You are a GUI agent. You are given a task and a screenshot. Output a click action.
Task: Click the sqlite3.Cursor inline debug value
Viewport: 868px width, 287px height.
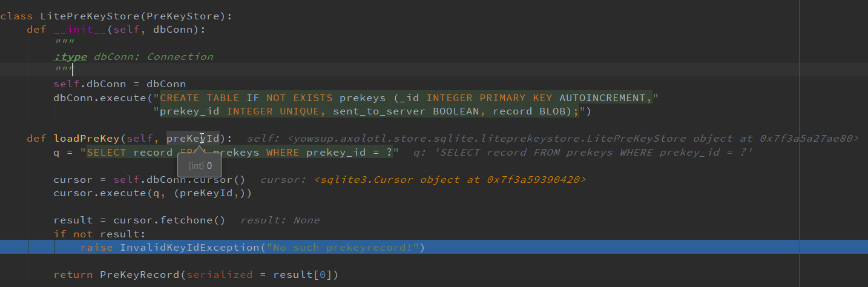pyautogui.click(x=423, y=180)
